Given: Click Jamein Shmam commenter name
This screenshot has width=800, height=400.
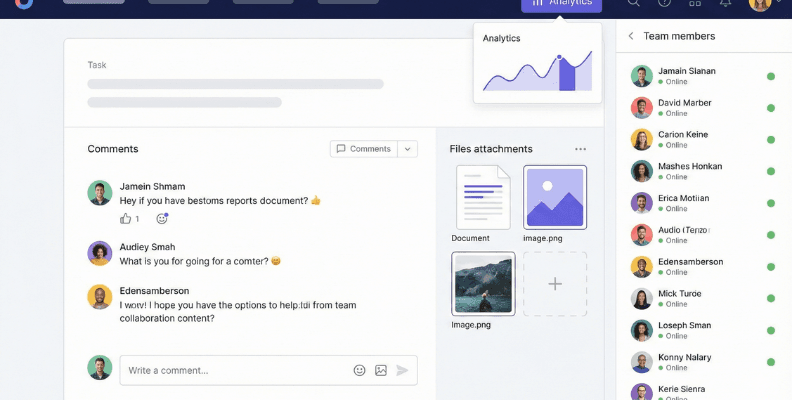Looking at the screenshot, I should point(152,187).
